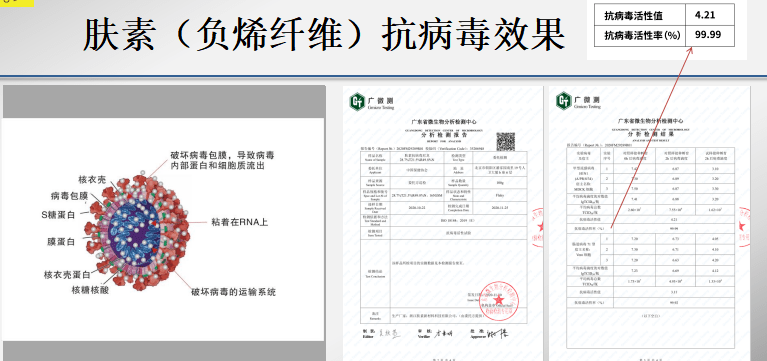Click the round red stamp on left report
Viewport: 767px width, 361px height.
click(494, 301)
